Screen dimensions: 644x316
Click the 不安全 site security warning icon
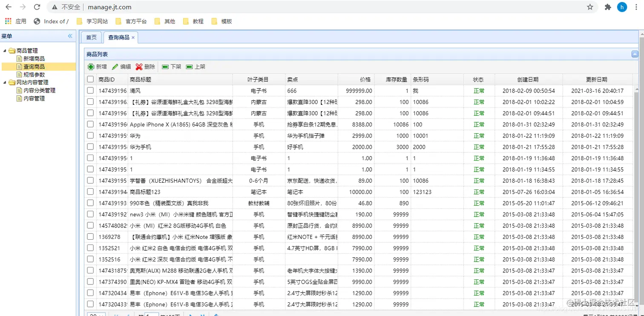pyautogui.click(x=54, y=7)
